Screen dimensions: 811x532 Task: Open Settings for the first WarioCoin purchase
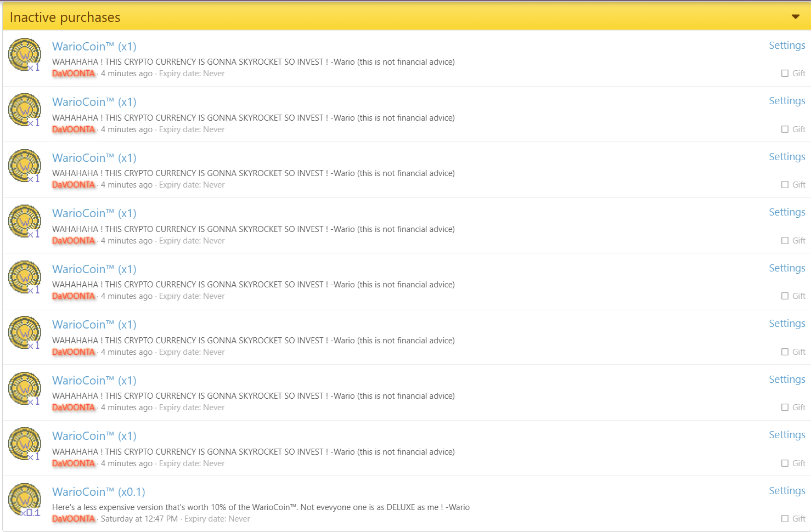786,46
